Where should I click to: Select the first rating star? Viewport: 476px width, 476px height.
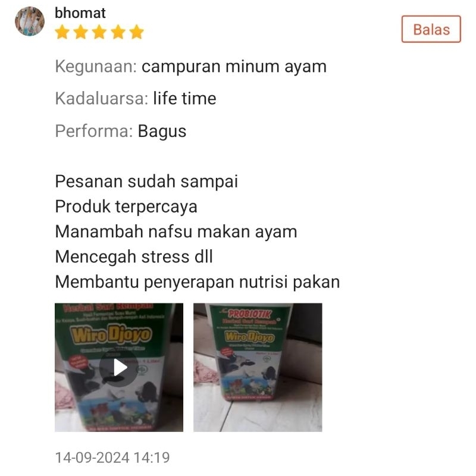[62, 32]
